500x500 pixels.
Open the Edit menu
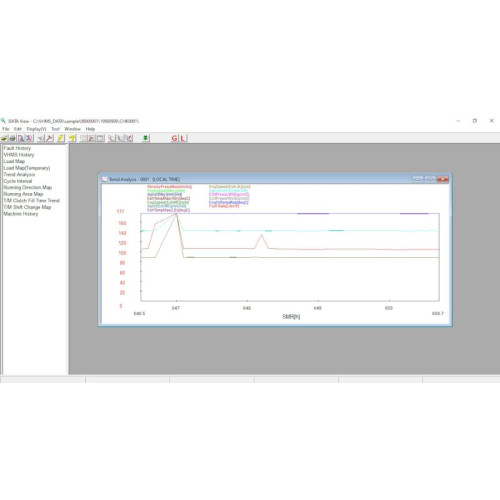[18, 129]
